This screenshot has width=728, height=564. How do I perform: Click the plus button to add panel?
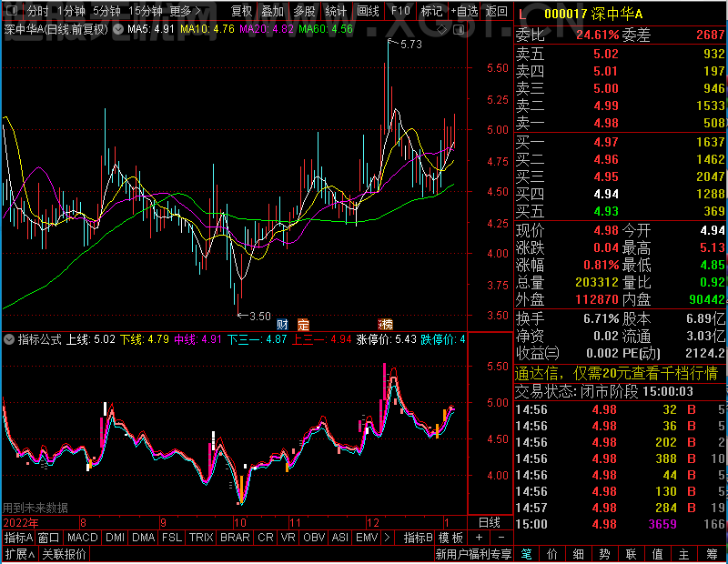[x=479, y=538]
